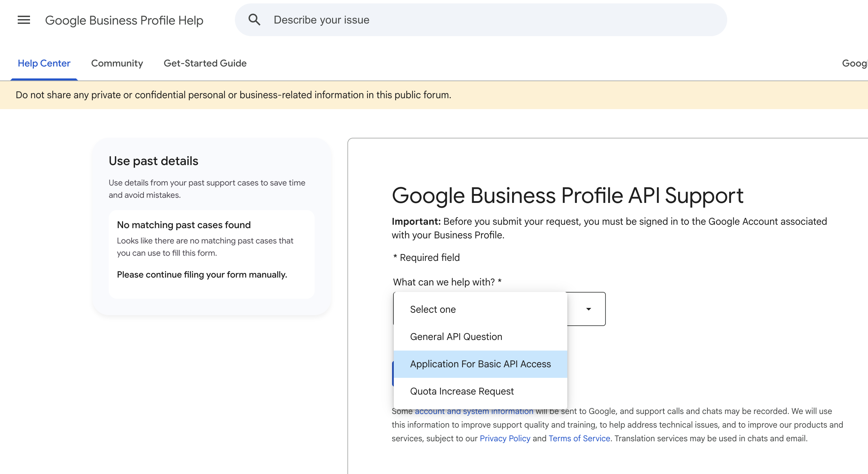Click the dropdown arrow on the selection box
868x474 pixels.
[x=588, y=309]
